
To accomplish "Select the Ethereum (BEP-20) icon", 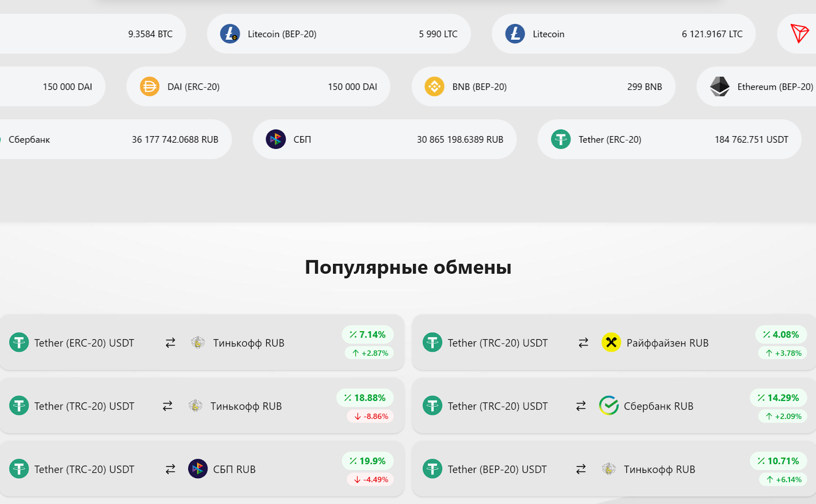I will pos(720,87).
